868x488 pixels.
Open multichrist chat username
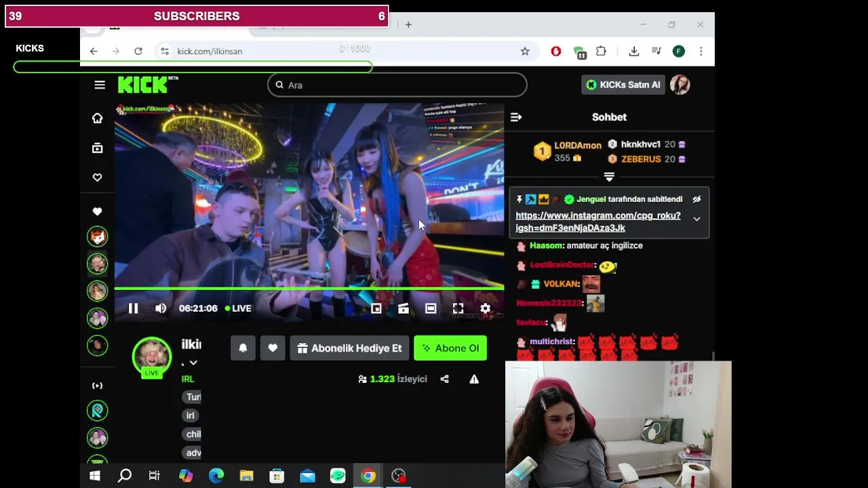552,342
